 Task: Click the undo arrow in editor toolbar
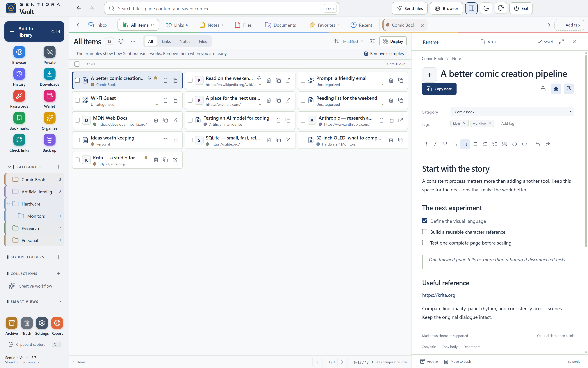pyautogui.click(x=538, y=144)
